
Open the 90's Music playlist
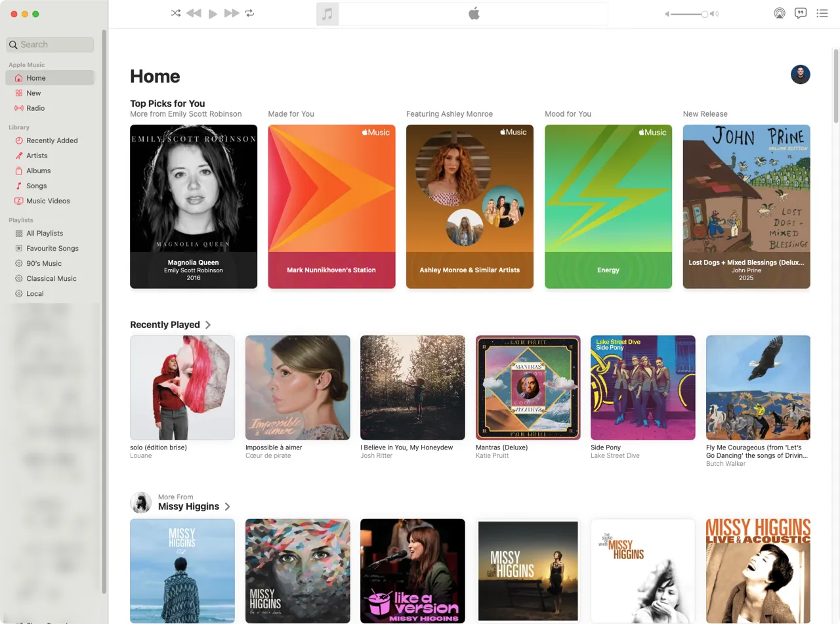pyautogui.click(x=43, y=264)
